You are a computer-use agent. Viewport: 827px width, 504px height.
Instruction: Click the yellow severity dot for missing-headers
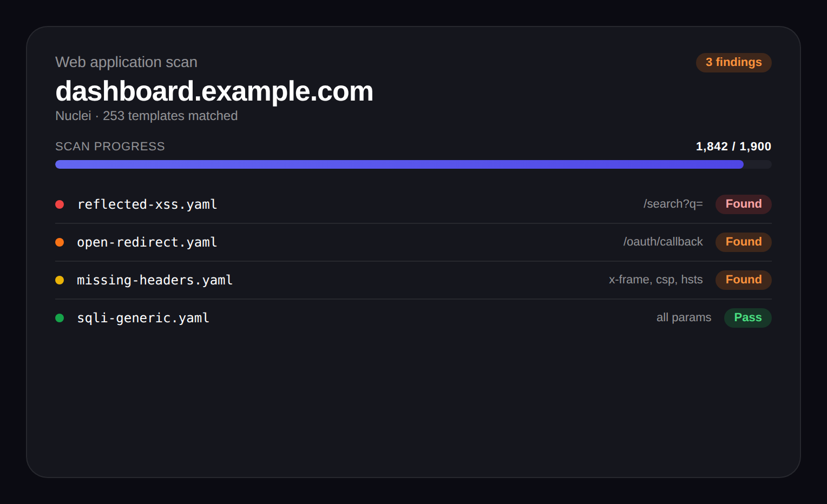tap(60, 280)
